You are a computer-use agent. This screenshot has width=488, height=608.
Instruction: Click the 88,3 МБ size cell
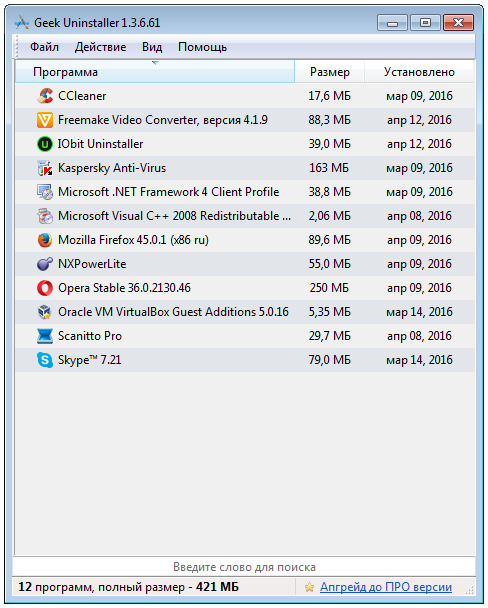(329, 120)
